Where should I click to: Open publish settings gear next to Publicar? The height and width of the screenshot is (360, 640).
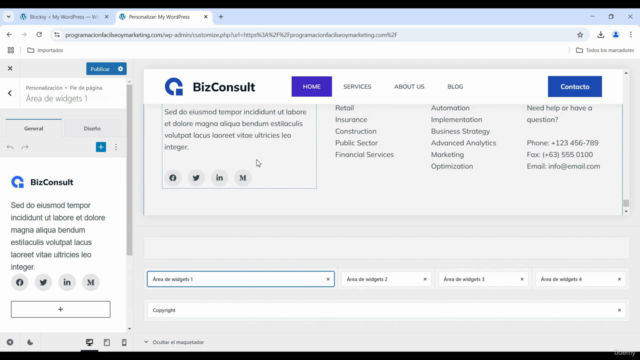click(x=120, y=69)
